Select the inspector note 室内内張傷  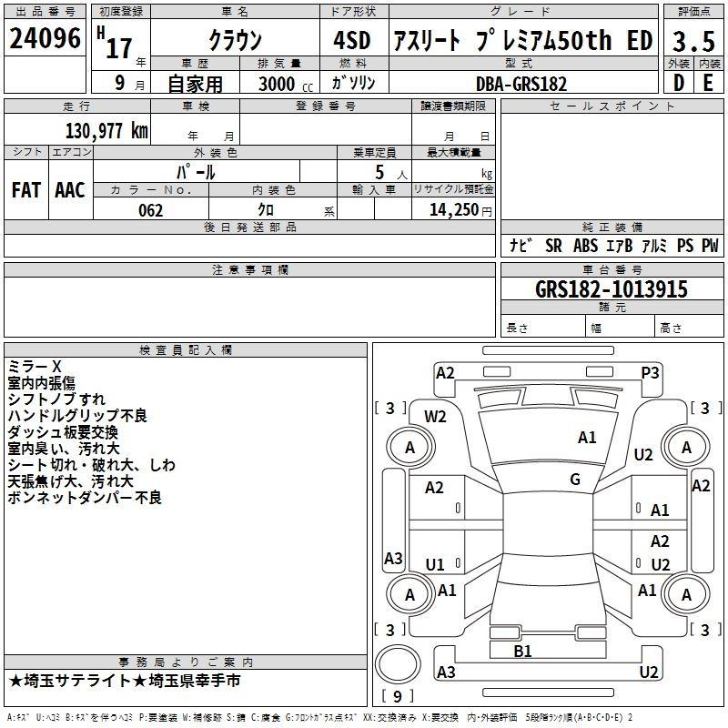click(41, 383)
